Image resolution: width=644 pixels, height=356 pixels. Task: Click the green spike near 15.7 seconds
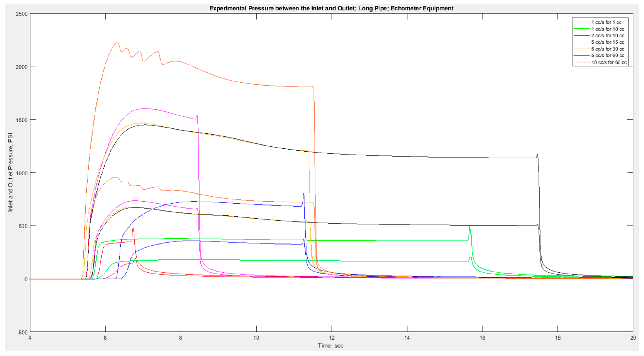tap(470, 227)
